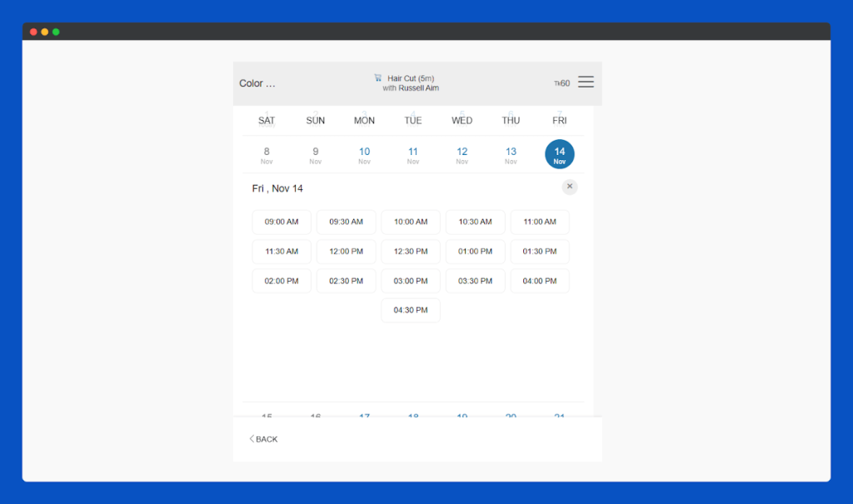Image resolution: width=853 pixels, height=504 pixels.
Task: Open the hamburger menu
Action: pyautogui.click(x=586, y=82)
